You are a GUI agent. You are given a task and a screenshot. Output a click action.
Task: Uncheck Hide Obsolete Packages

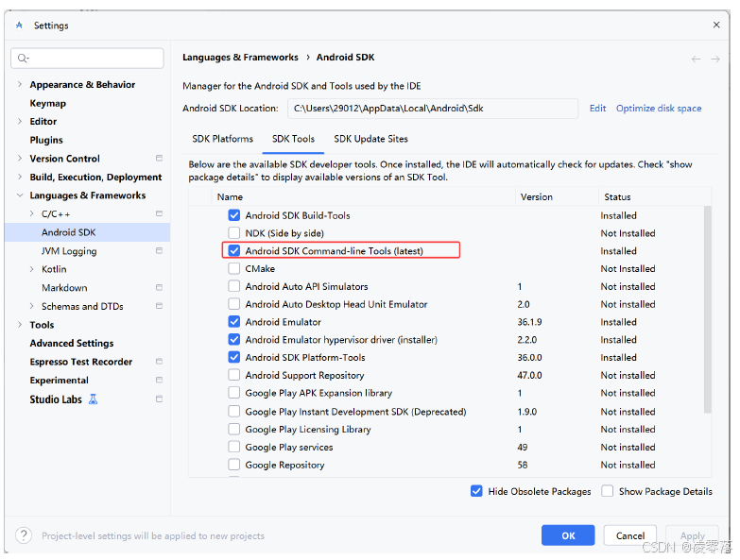[476, 491]
